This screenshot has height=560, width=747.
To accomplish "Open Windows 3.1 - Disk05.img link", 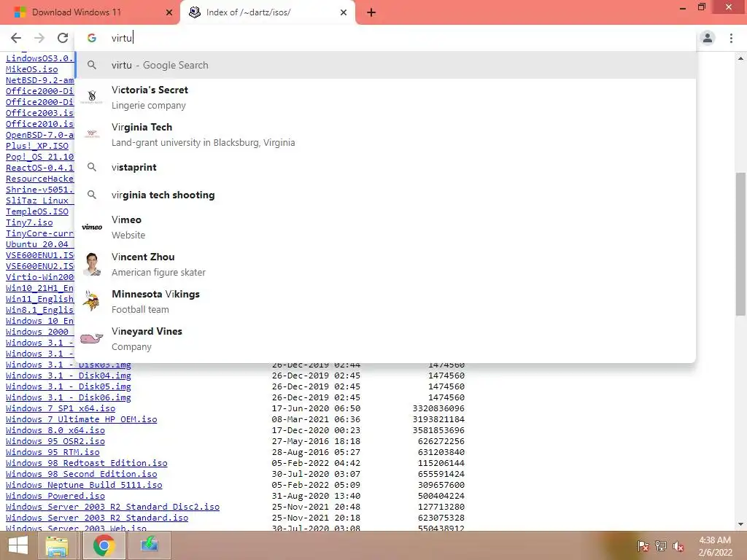I will coord(68,386).
